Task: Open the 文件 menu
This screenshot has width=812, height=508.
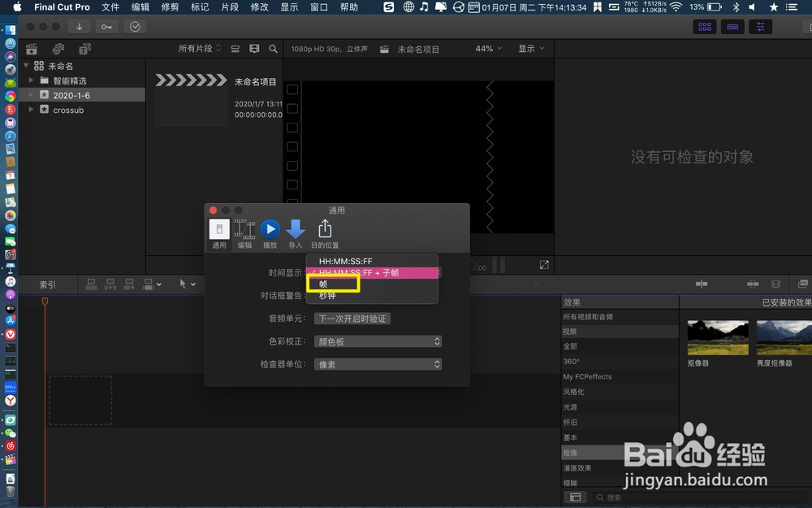Action: point(110,7)
